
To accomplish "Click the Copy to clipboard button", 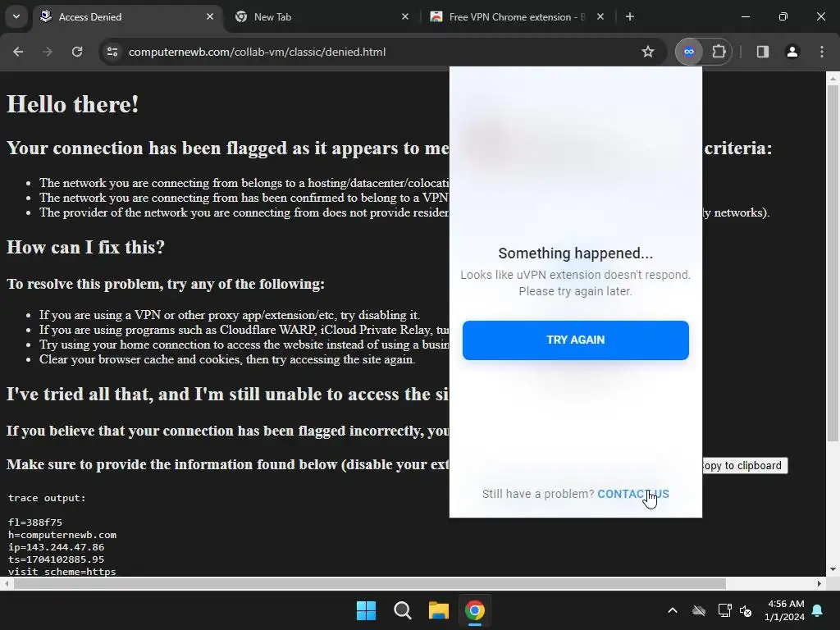I will tap(745, 466).
